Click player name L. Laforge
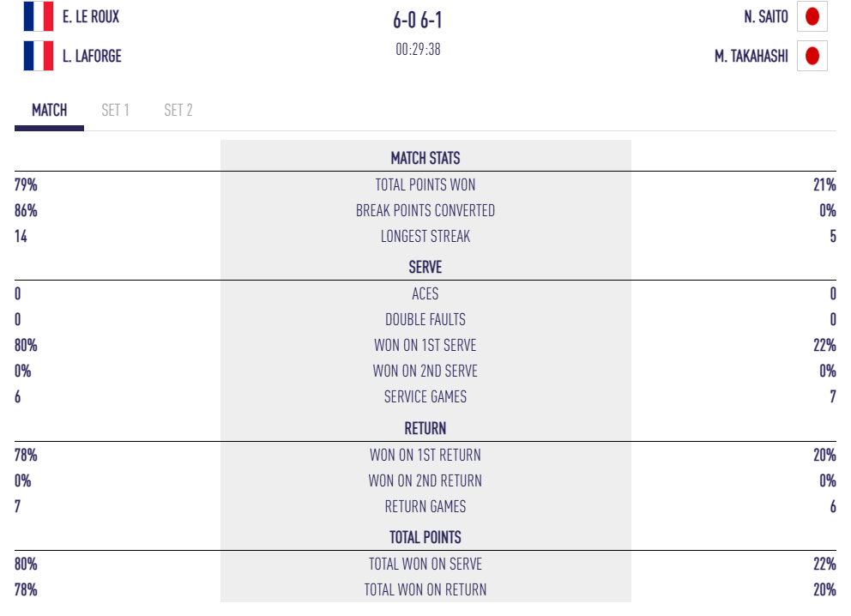This screenshot has height=616, width=851. (92, 56)
